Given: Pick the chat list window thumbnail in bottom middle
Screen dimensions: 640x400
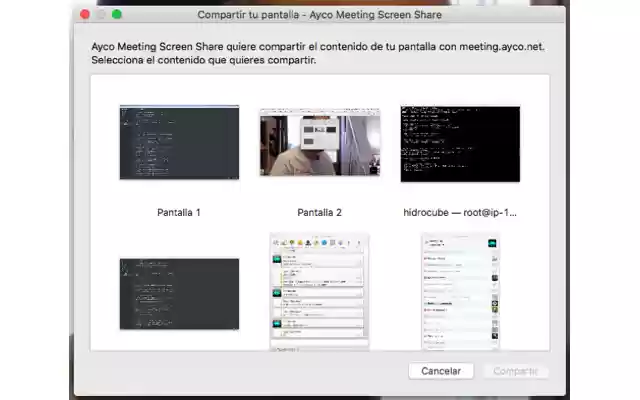Looking at the screenshot, I should tap(320, 292).
